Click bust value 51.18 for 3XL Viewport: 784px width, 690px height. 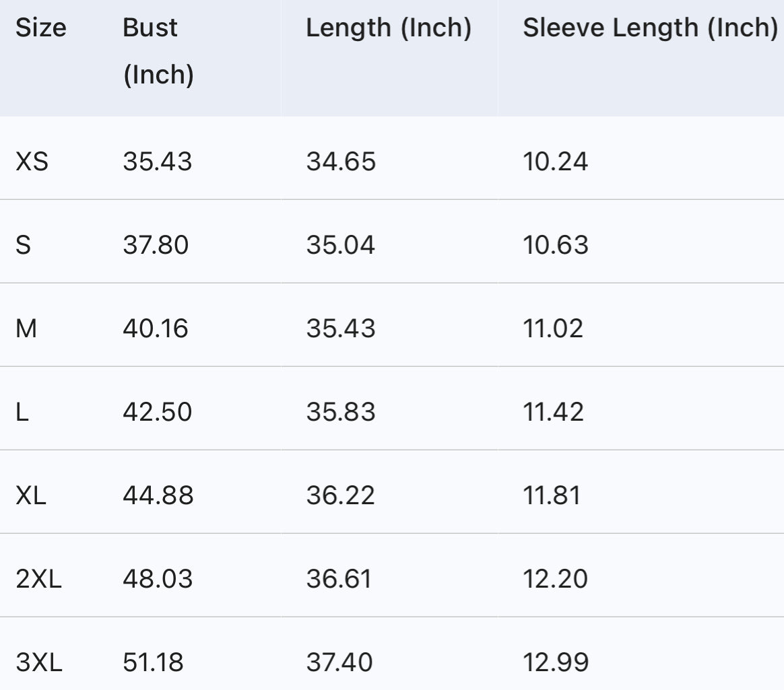point(153,662)
